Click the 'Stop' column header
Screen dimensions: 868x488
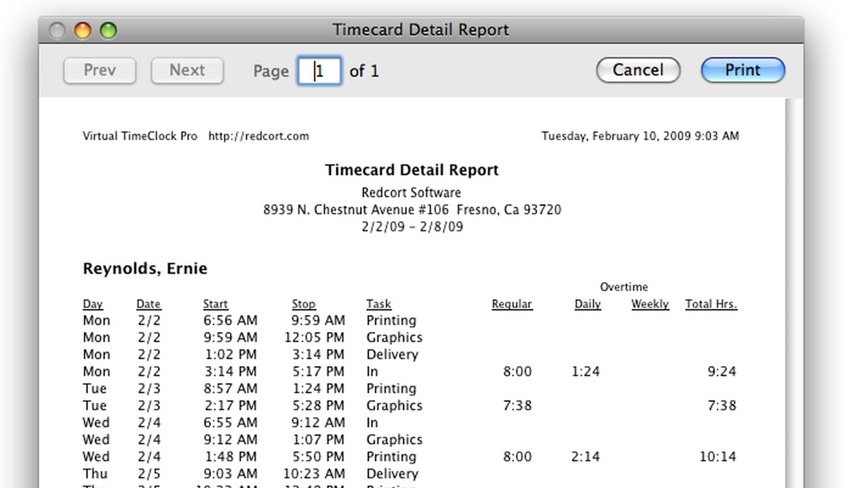pos(304,304)
